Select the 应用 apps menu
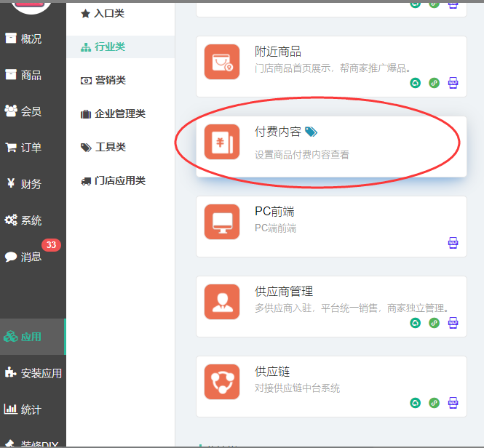This screenshot has height=448, width=484. pos(33,337)
